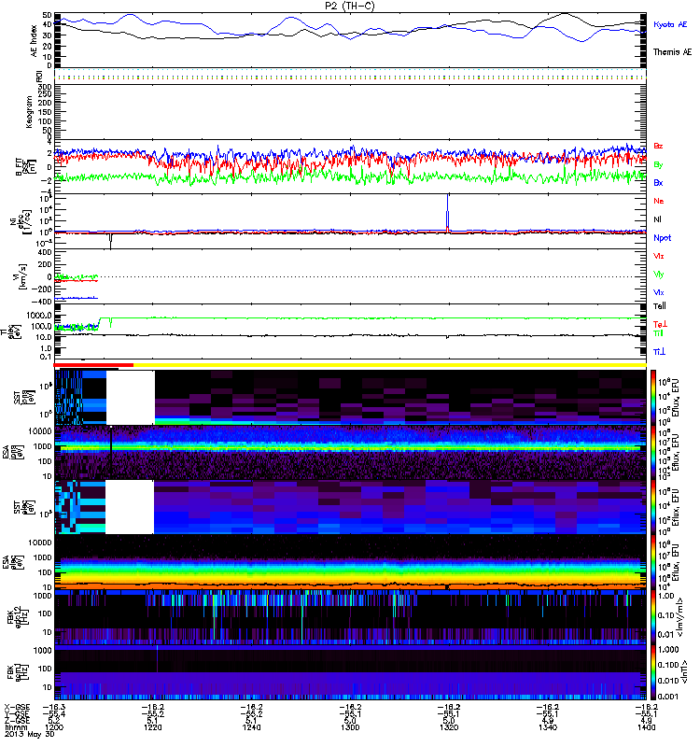Image resolution: width=700 pixels, height=747 pixels.
Task: Click the 1320 time tick label
Action: 449,727
